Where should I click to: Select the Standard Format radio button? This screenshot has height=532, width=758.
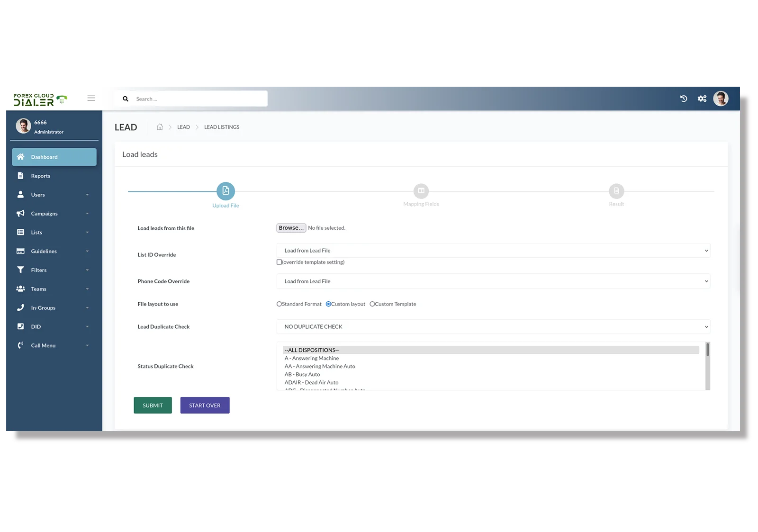click(x=279, y=304)
